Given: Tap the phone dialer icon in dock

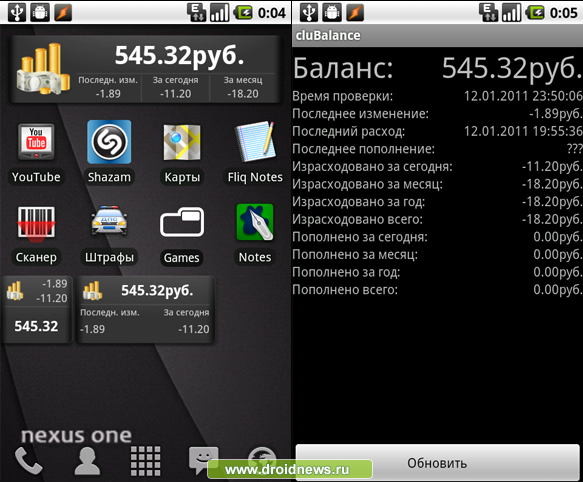Looking at the screenshot, I should click(28, 461).
